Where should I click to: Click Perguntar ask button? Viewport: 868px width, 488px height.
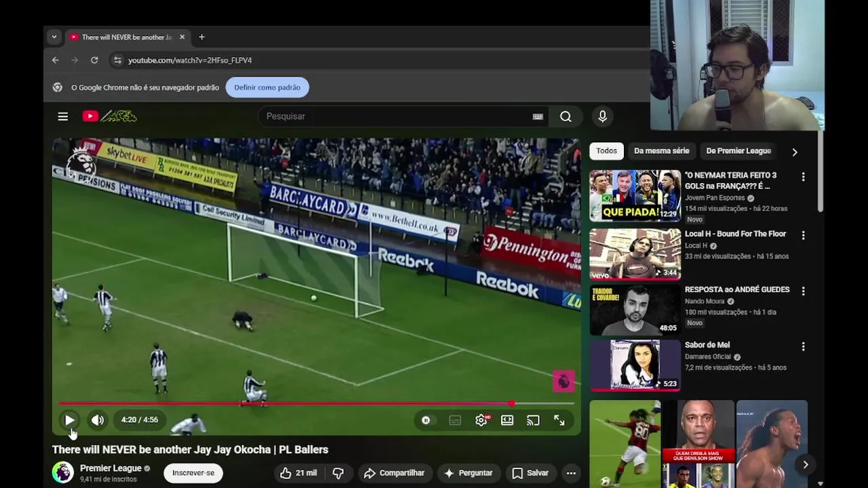pyautogui.click(x=469, y=473)
